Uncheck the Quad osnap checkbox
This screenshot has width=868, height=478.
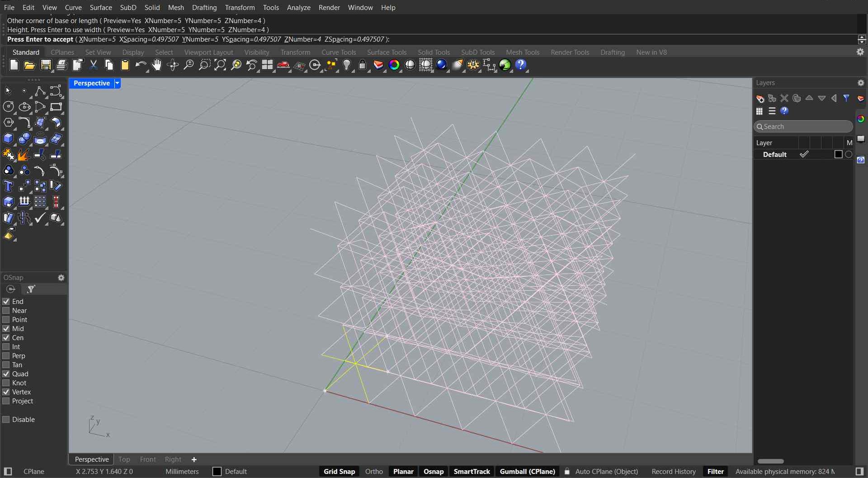coord(6,374)
